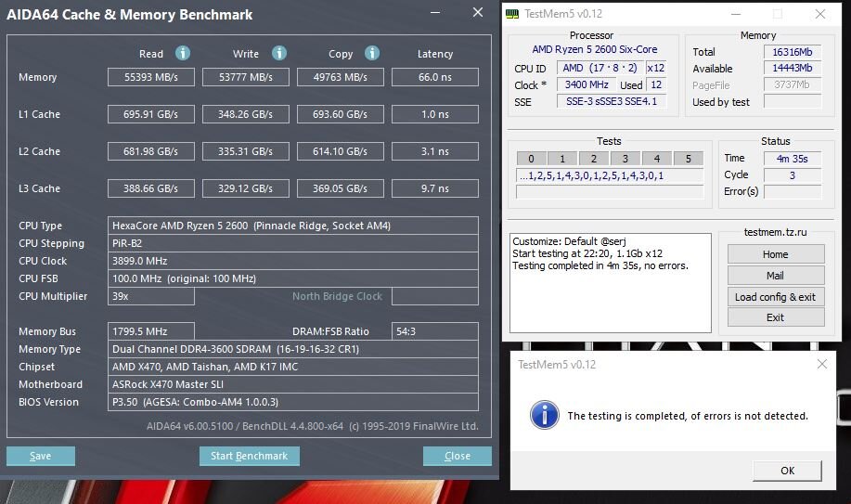Click the Read column info icon
This screenshot has width=851, height=504.
(x=183, y=53)
